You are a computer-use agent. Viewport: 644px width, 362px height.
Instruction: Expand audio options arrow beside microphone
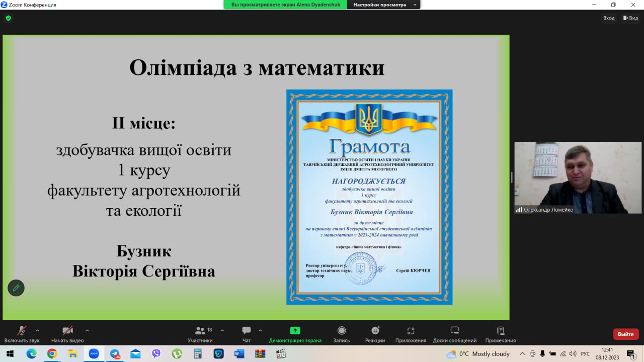(37, 330)
